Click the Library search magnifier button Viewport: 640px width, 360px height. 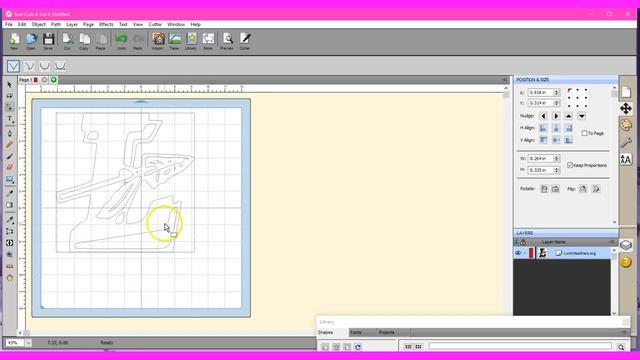tap(621, 347)
